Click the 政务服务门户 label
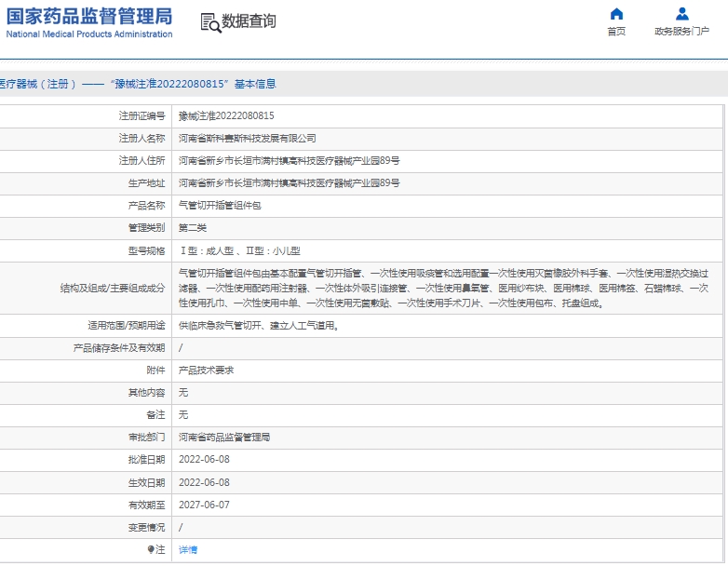 click(682, 31)
